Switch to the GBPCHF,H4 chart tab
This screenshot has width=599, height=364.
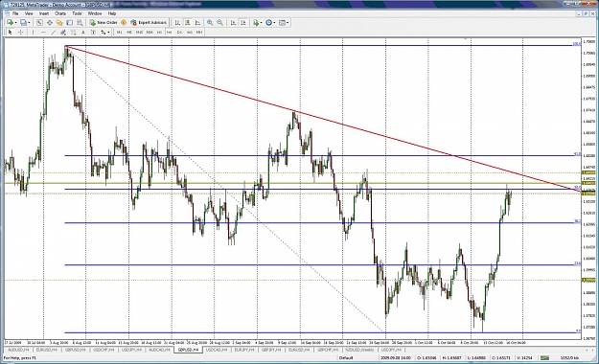(x=328, y=350)
